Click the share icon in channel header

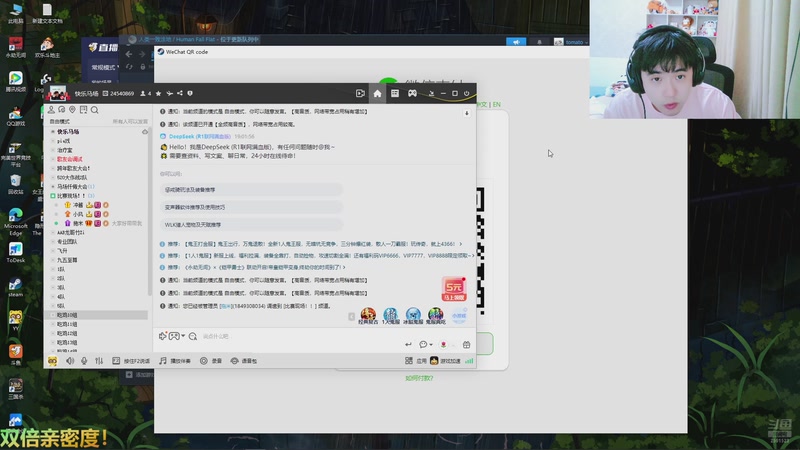pos(180,93)
